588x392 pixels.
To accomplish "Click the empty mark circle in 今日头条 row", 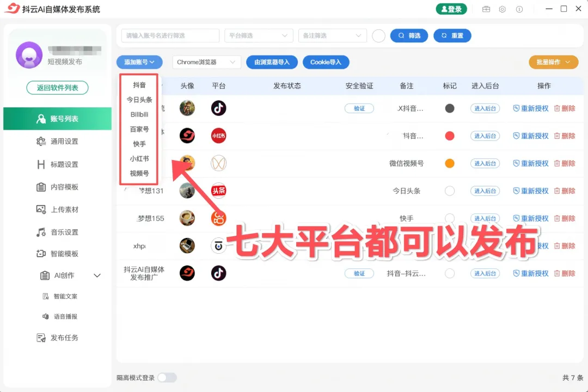I will [450, 191].
